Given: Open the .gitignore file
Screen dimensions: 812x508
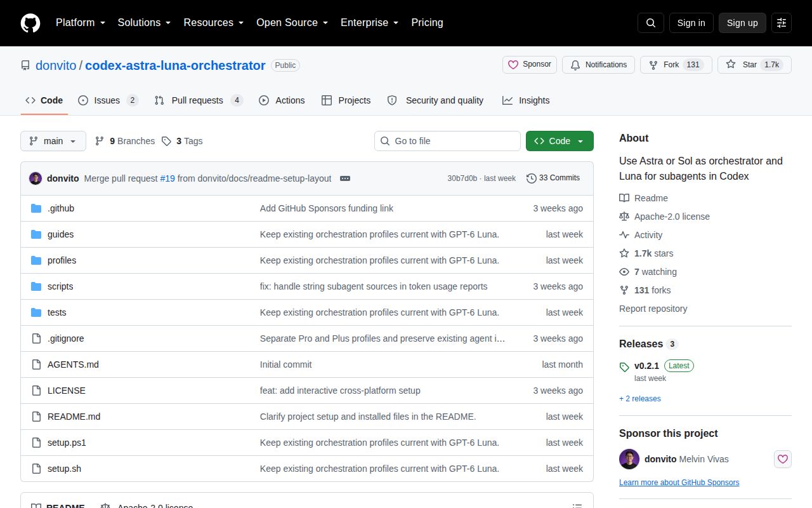Looking at the screenshot, I should 65,338.
